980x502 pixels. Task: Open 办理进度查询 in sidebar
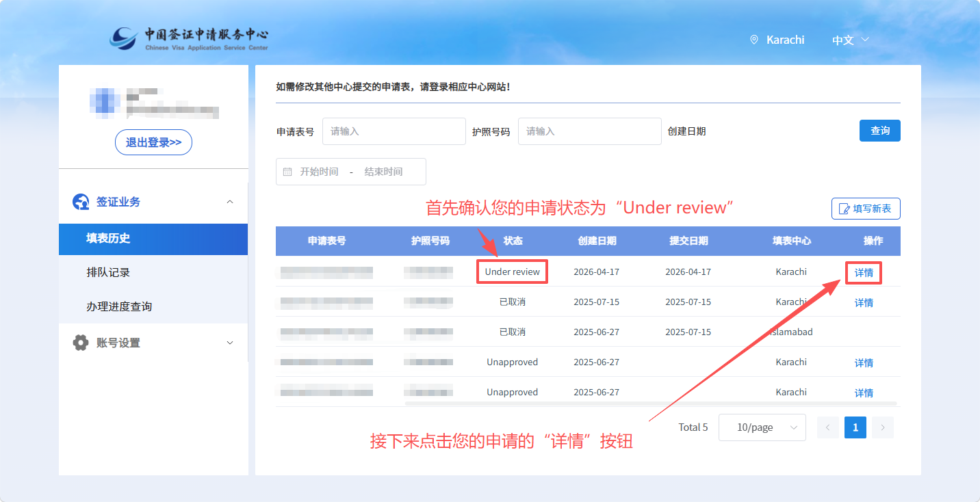[x=119, y=306]
